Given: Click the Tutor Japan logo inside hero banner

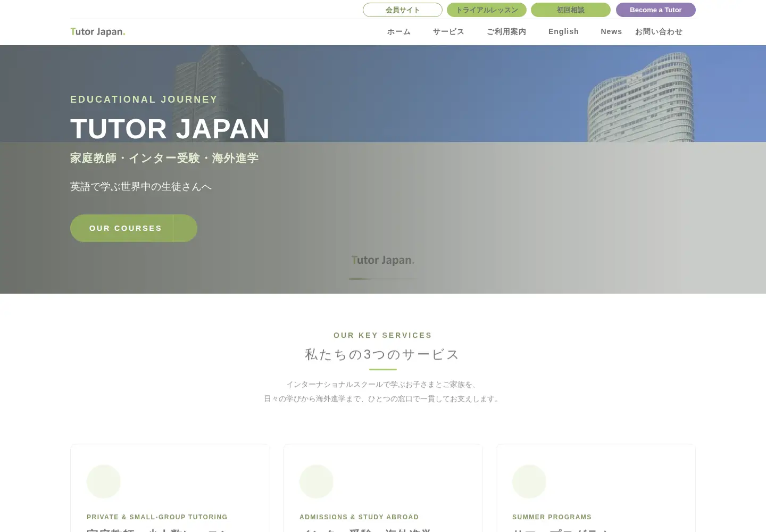Looking at the screenshot, I should [383, 260].
